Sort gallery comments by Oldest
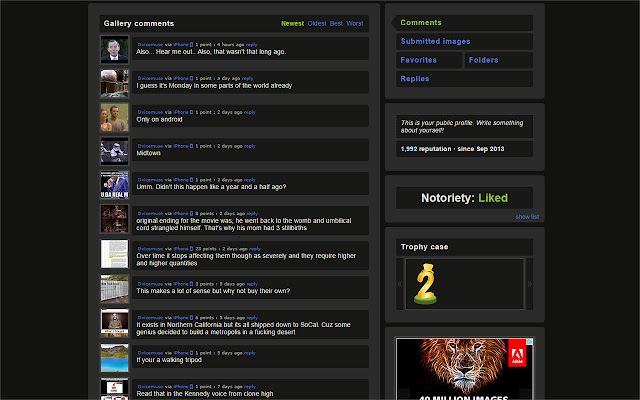This screenshot has height=400, width=640. pos(316,23)
